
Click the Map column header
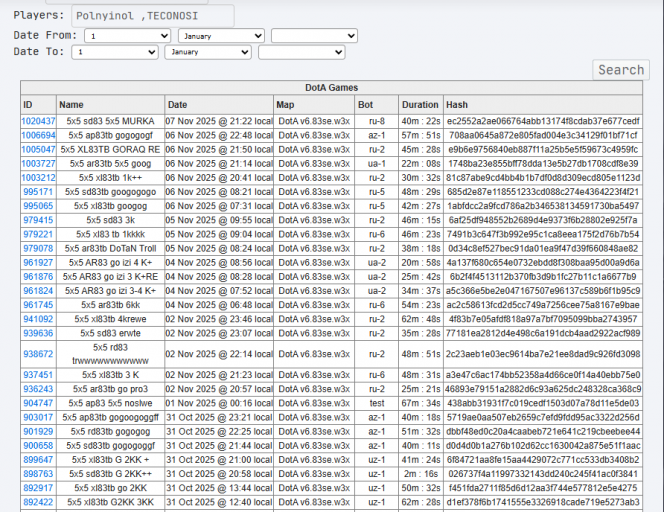coord(314,105)
